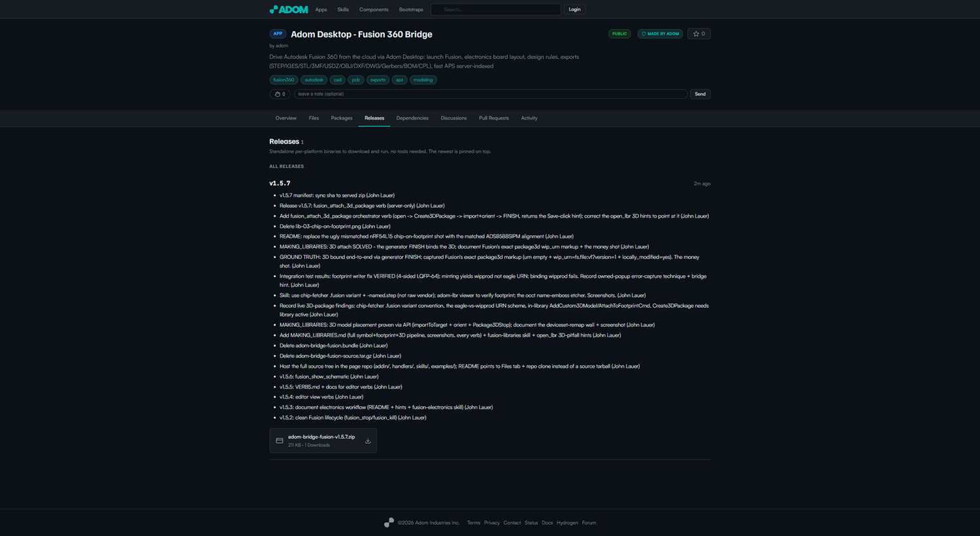
Task: Open the Pull Requests tab
Action: 494,118
